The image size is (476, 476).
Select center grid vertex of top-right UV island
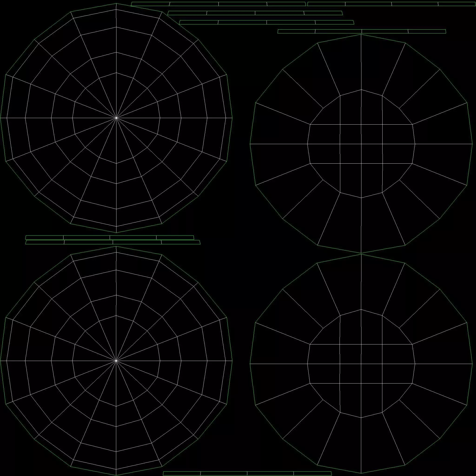[361, 144]
